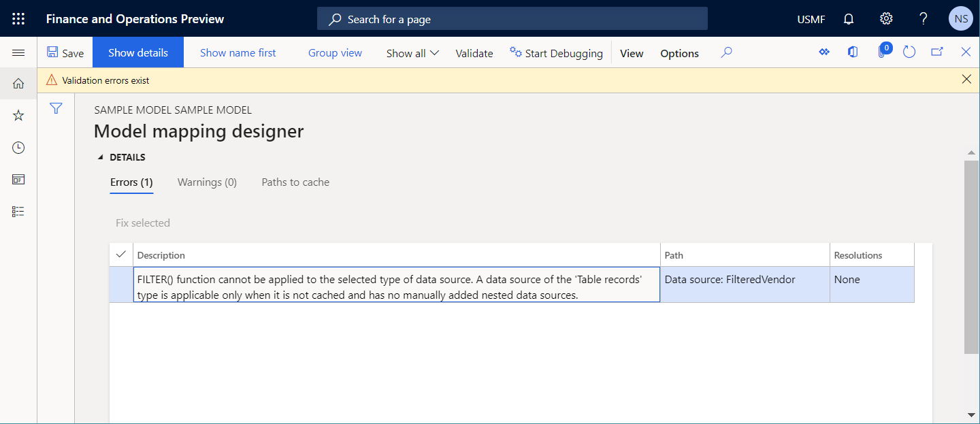Open the Microsoft app launcher waffle icon
Viewport: 980px width, 424px height.
(x=18, y=18)
